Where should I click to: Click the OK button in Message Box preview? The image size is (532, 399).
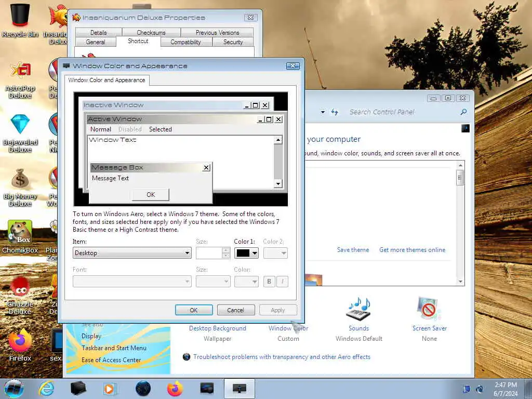[151, 194]
